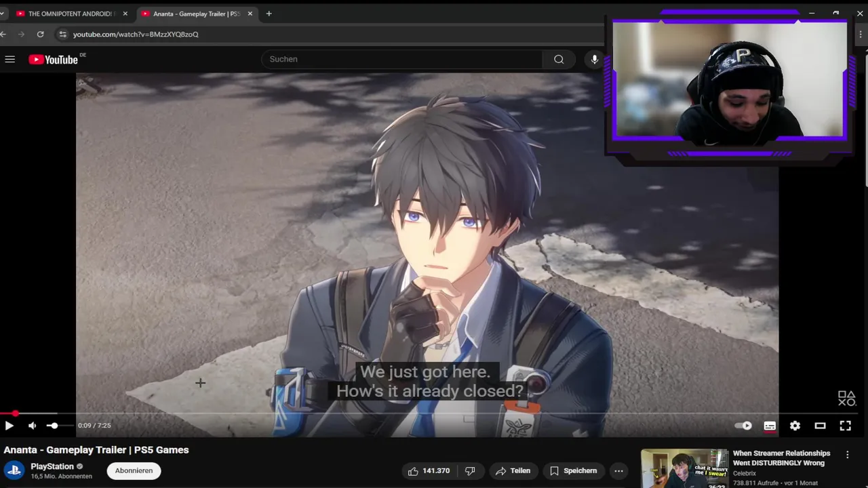This screenshot has height=488, width=868.
Task: Open the tab search dropdown arrow
Action: click(2, 14)
